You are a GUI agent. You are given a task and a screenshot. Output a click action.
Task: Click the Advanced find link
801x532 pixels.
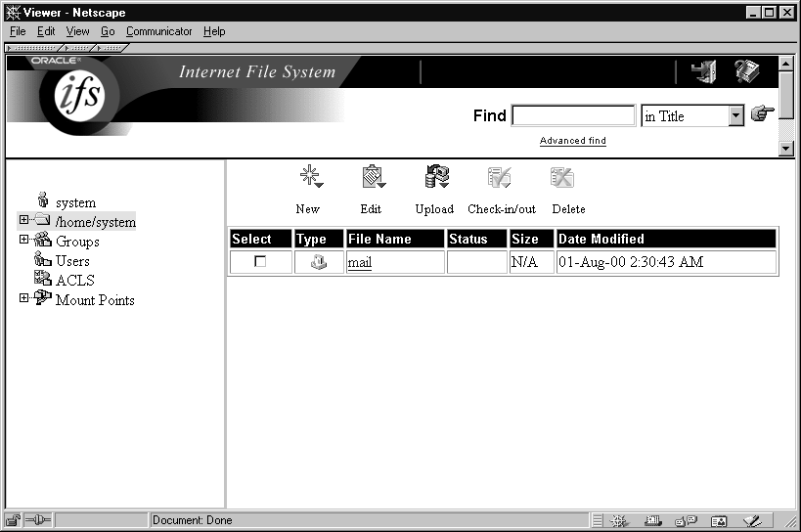click(x=573, y=141)
